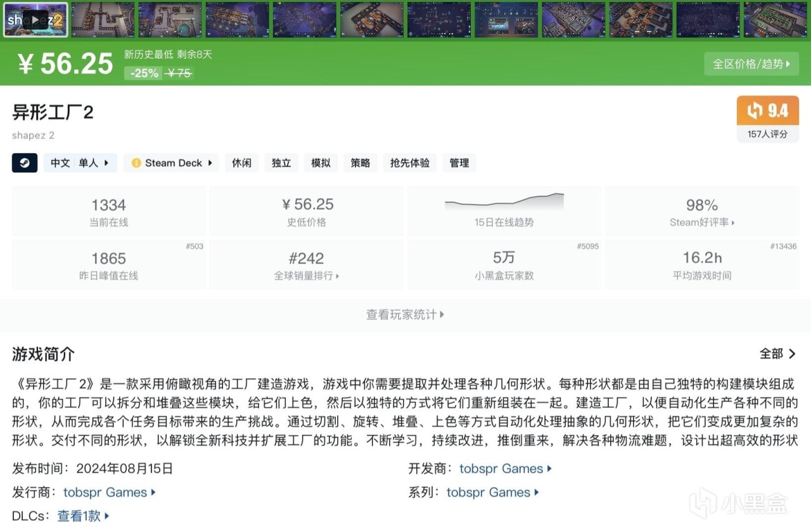
Task: Click the #13436 rank badge
Action: [x=784, y=246]
